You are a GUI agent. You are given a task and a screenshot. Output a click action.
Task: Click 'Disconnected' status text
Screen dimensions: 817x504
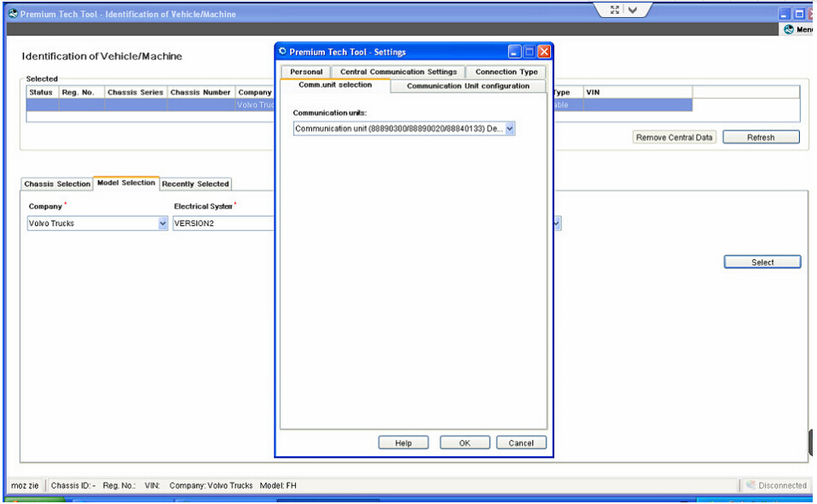tap(782, 486)
